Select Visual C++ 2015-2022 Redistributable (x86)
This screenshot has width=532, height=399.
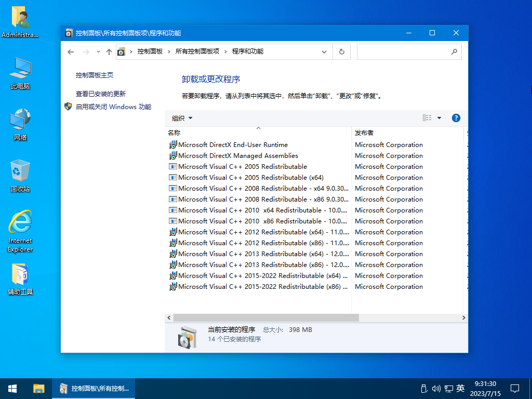click(258, 287)
